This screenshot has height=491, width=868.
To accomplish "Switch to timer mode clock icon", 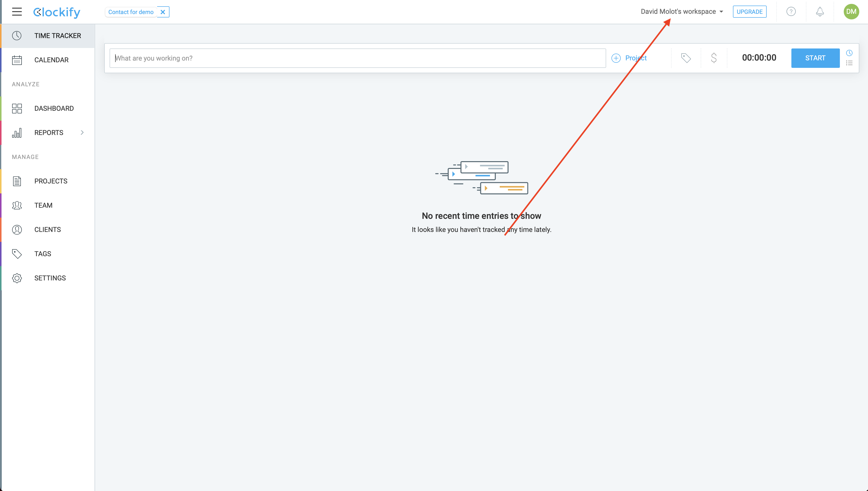I will click(x=849, y=53).
